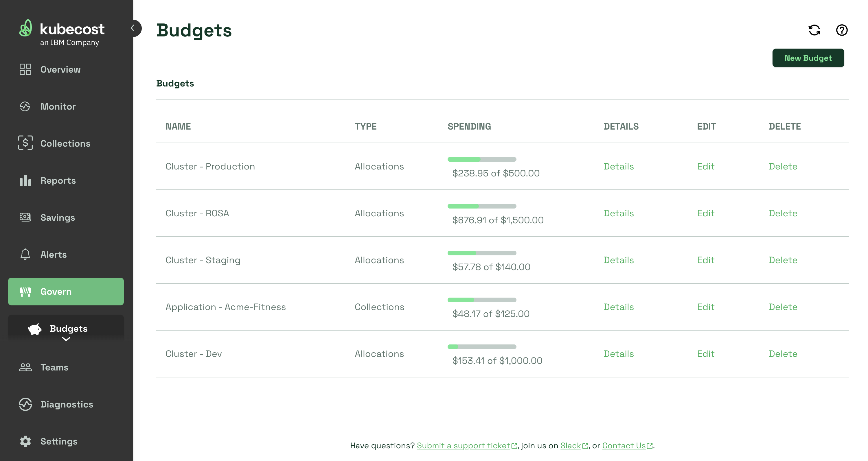
Task: Open the help question mark icon
Action: pyautogui.click(x=841, y=30)
